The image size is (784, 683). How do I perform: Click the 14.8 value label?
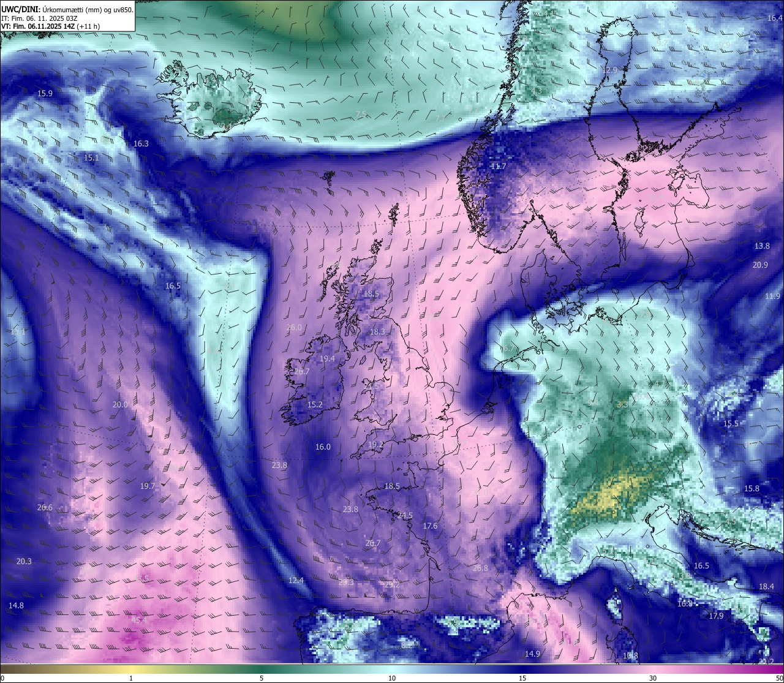[16, 606]
